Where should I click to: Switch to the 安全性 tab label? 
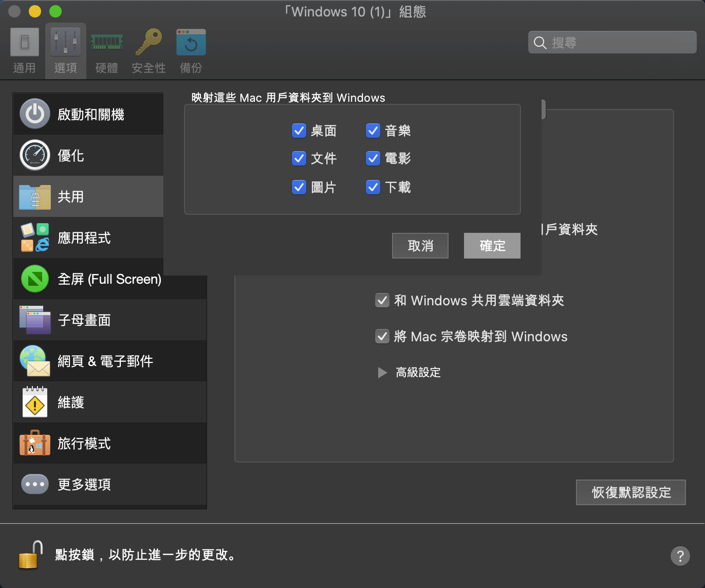(149, 68)
